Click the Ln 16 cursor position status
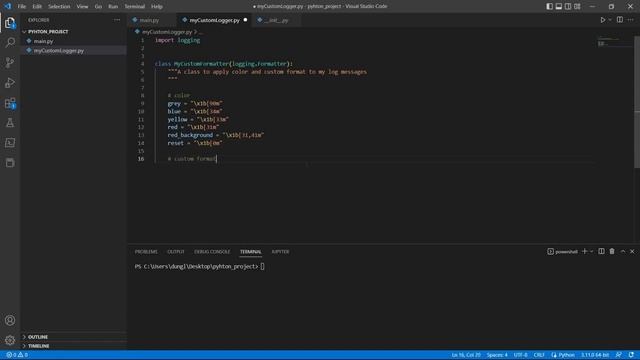 click(x=466, y=355)
